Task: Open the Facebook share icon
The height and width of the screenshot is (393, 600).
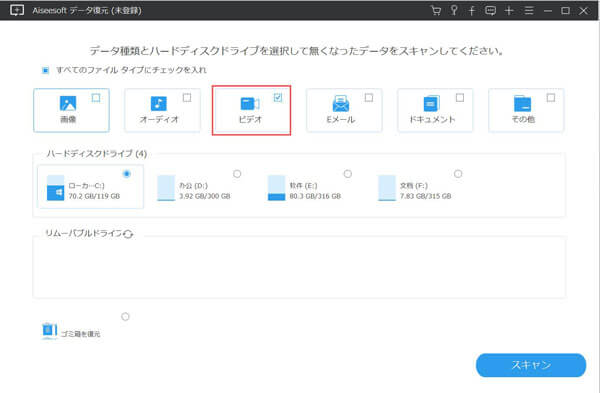Action: 472,11
